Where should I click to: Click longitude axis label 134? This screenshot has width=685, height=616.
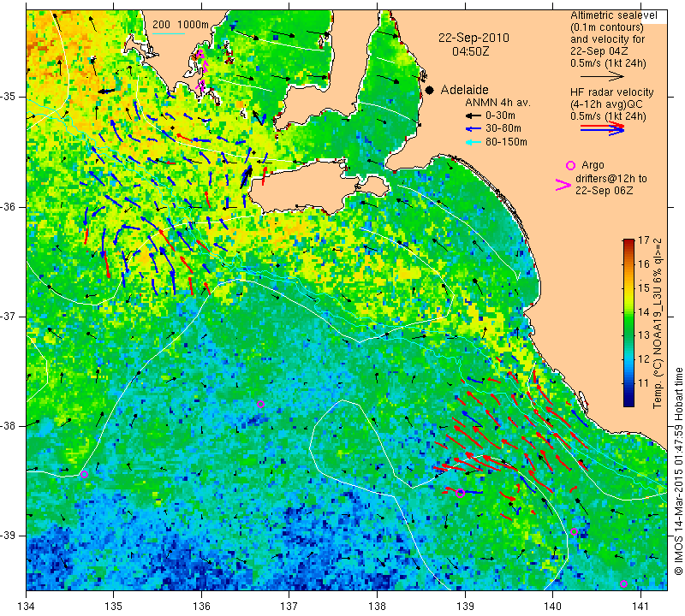[x=27, y=607]
